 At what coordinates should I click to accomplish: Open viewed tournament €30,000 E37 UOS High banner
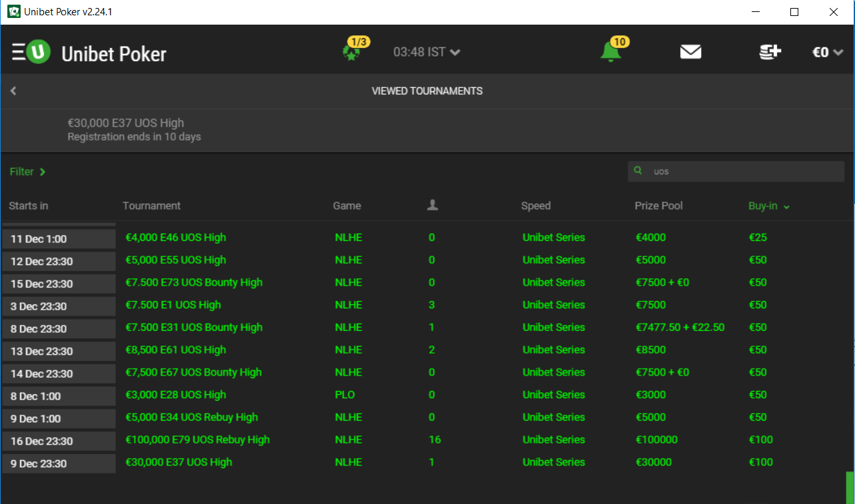point(427,130)
